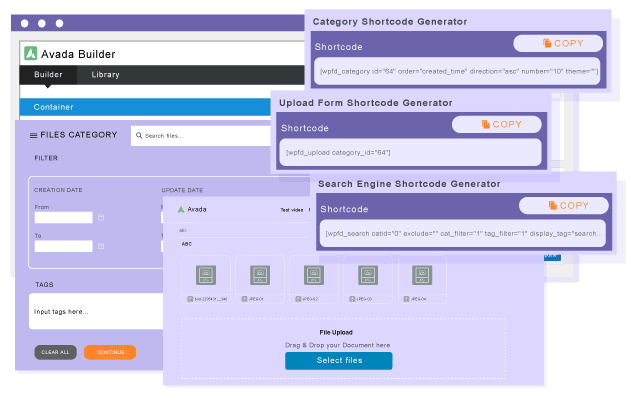Viewport: 630px width, 396px height.
Task: Copy the Category Shortcode Generator shortcode
Action: pos(558,43)
